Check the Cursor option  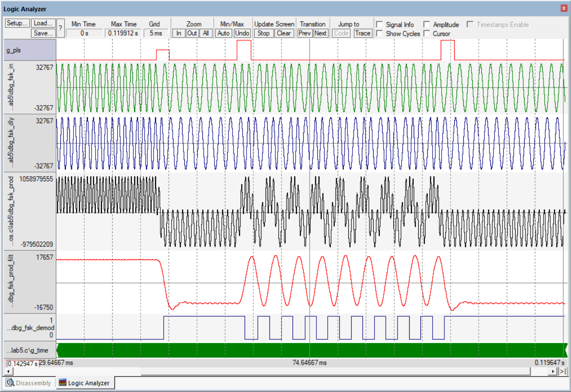tap(427, 34)
